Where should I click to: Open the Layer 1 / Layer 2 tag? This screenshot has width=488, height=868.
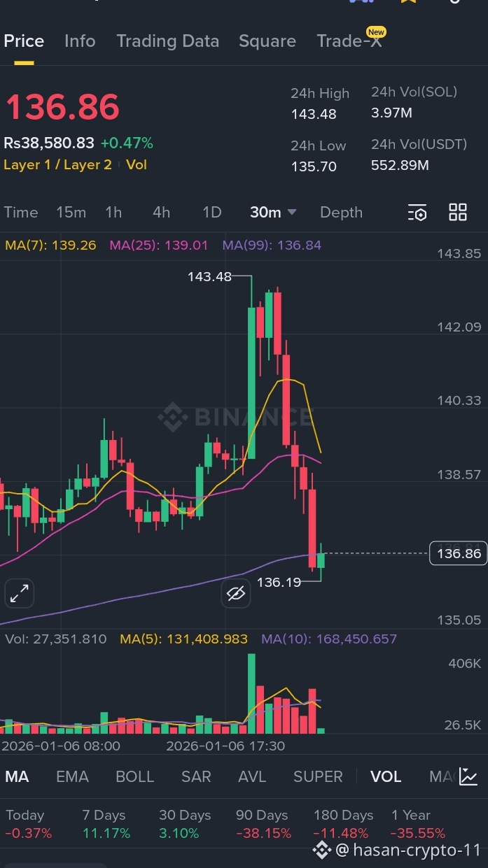click(57, 165)
